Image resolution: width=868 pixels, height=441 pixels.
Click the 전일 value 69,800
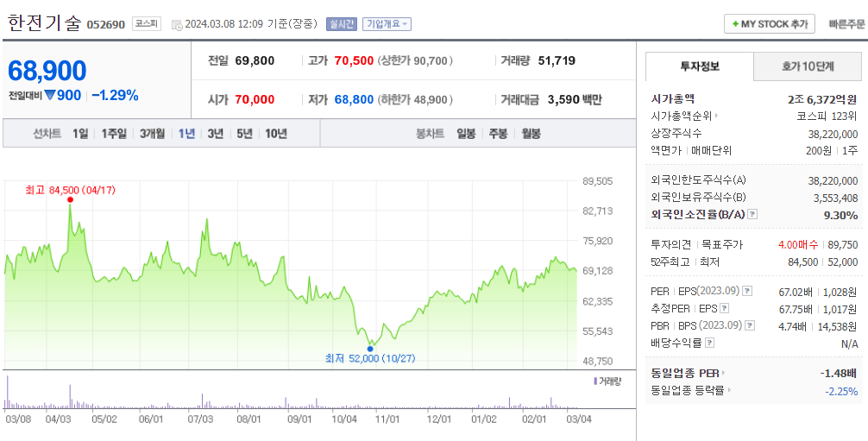pos(255,61)
